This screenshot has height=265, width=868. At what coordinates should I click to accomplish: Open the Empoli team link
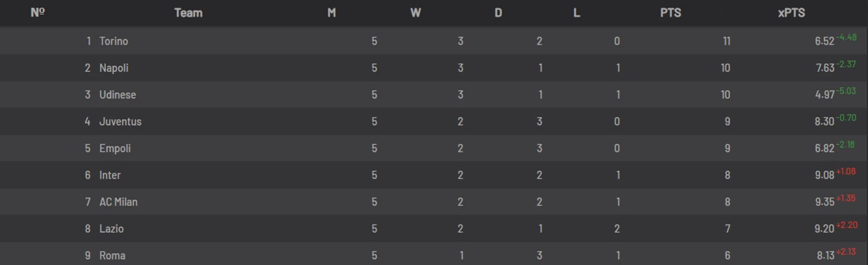(x=115, y=148)
